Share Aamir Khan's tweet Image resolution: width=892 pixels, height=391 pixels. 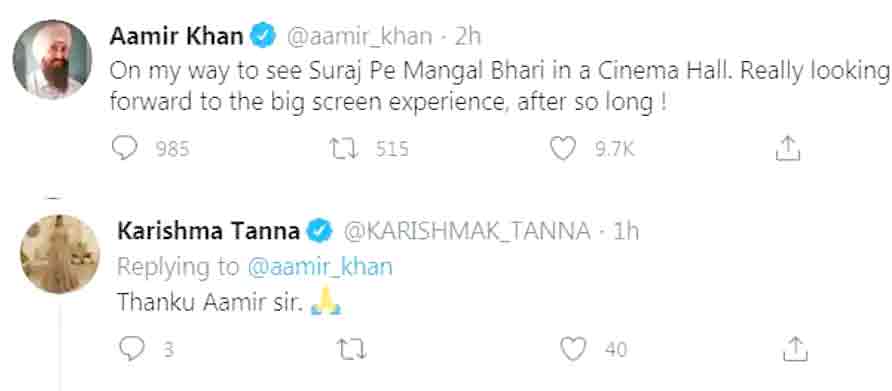[788, 149]
